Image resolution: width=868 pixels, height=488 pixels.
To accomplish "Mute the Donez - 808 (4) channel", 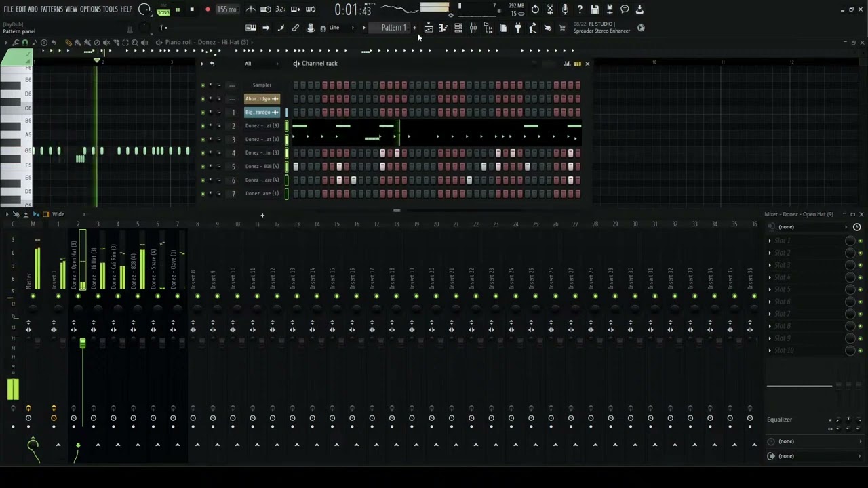I will [202, 167].
